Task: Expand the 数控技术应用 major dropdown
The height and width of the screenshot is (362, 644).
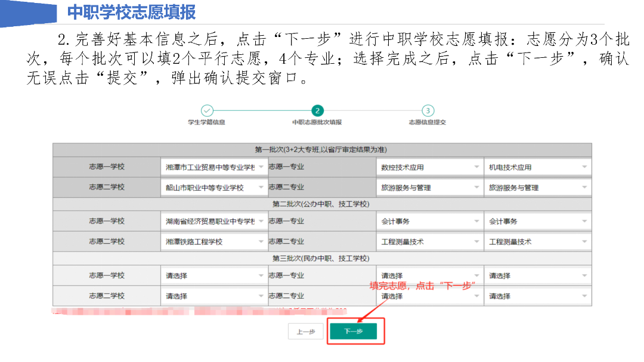Action: pos(429,167)
